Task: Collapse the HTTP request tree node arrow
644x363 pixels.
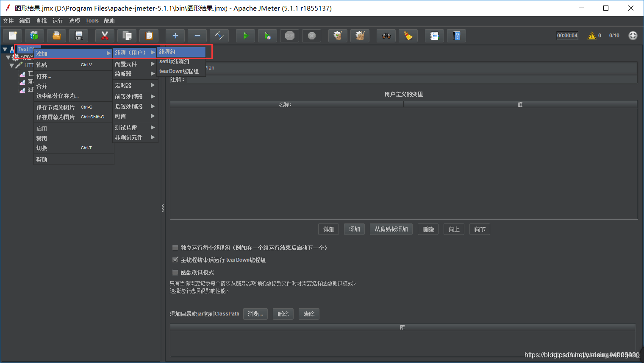Action: pos(11,66)
